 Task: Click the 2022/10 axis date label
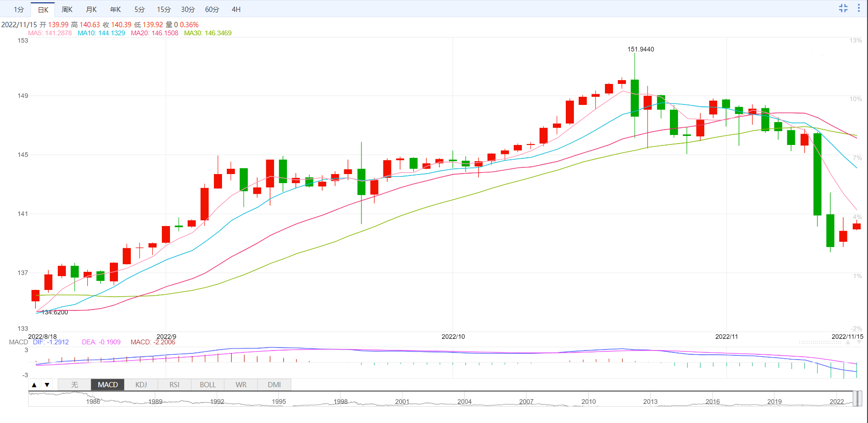click(453, 336)
